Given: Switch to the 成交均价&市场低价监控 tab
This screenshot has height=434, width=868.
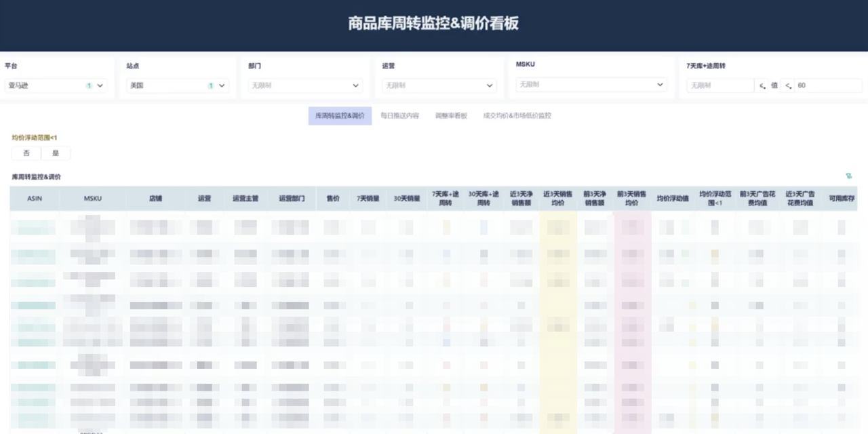Looking at the screenshot, I should click(x=517, y=116).
